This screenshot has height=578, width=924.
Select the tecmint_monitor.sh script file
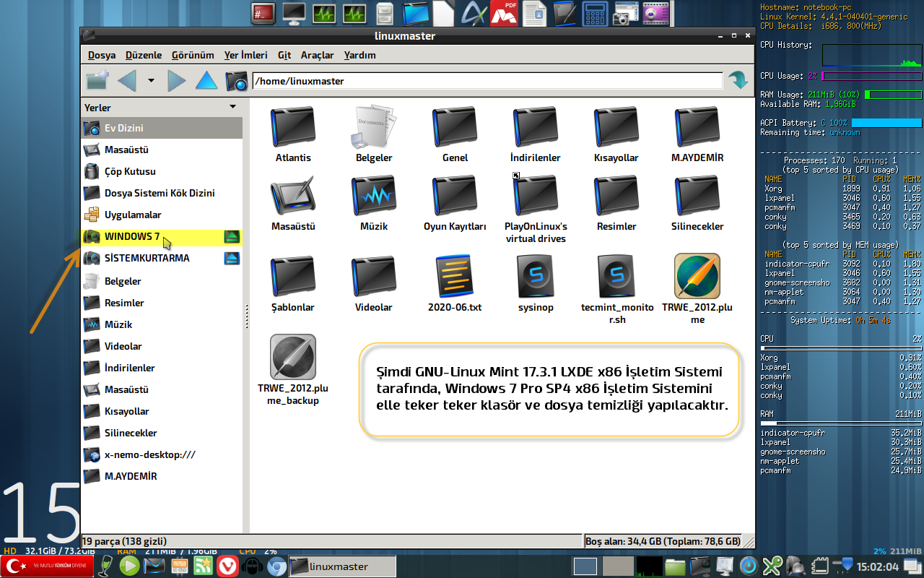616,277
